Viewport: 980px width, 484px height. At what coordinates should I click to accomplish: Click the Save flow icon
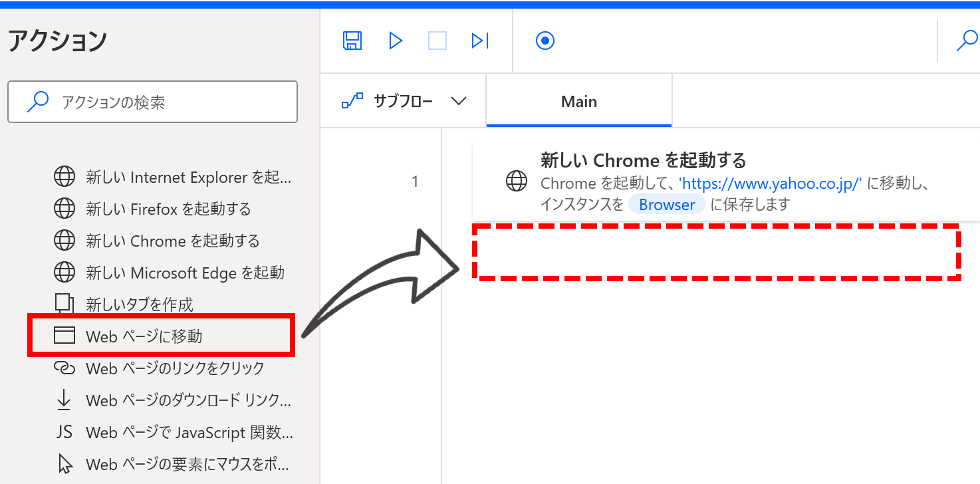click(352, 41)
